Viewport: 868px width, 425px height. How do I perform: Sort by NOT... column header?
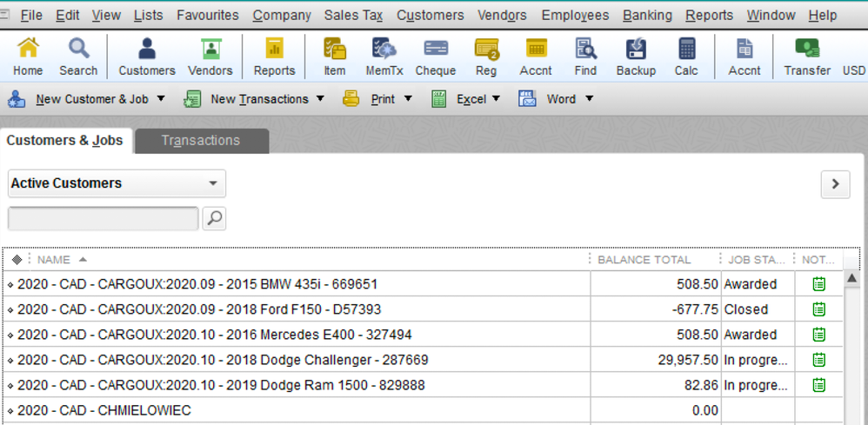tap(818, 260)
